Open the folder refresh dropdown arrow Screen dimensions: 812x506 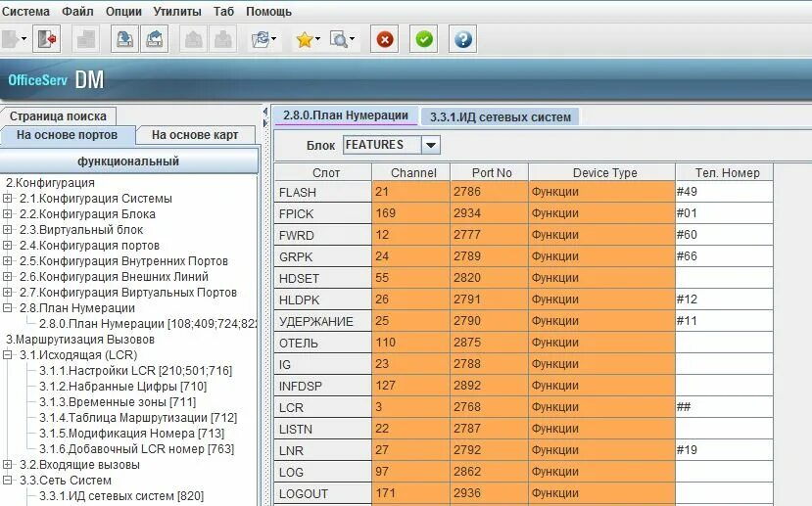tap(274, 39)
